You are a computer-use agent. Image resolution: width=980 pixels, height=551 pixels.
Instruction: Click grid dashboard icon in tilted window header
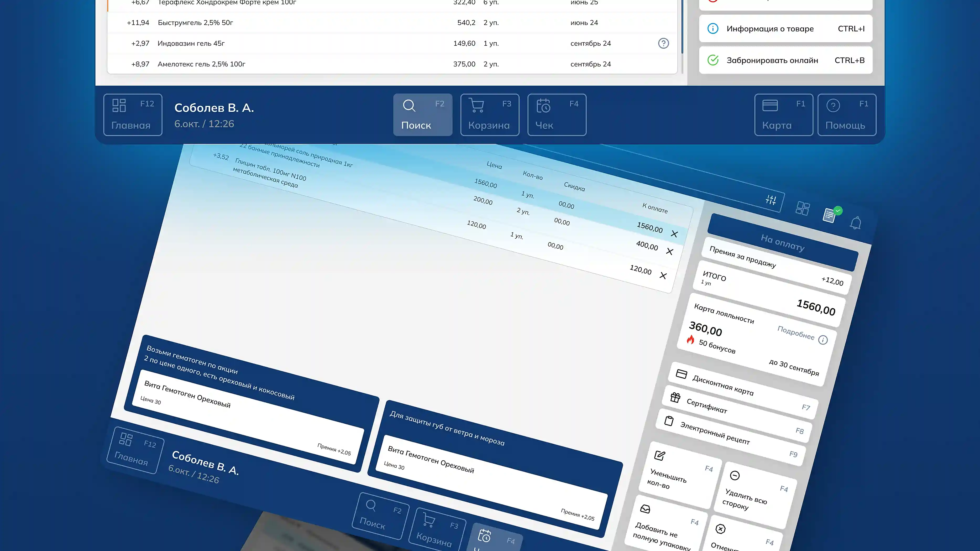pyautogui.click(x=803, y=208)
